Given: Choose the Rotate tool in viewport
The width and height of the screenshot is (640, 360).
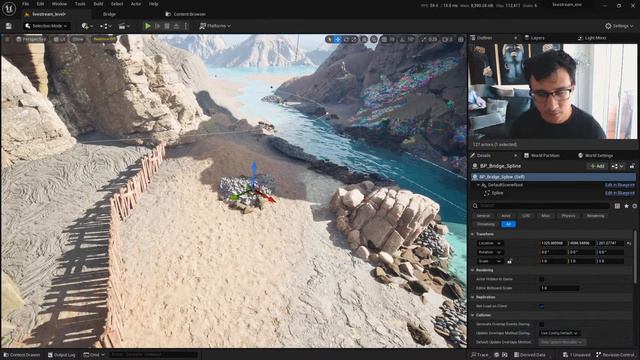Looking at the screenshot, I should click(346, 39).
